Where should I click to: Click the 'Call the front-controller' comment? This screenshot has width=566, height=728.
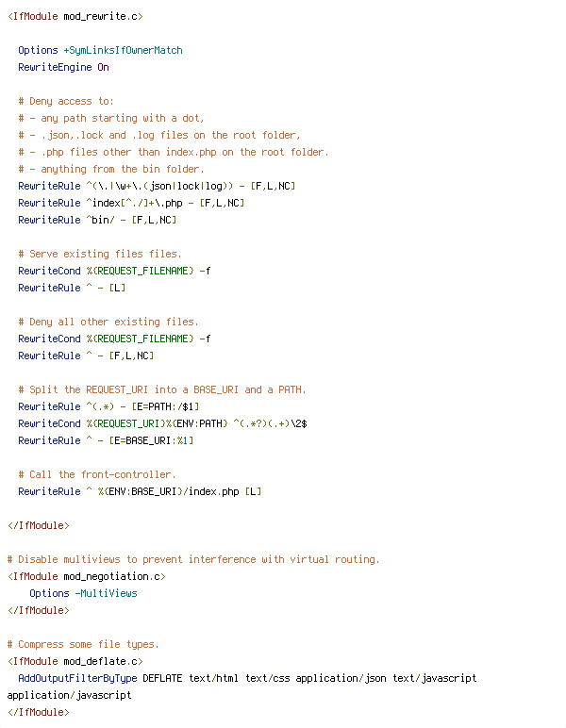(97, 474)
